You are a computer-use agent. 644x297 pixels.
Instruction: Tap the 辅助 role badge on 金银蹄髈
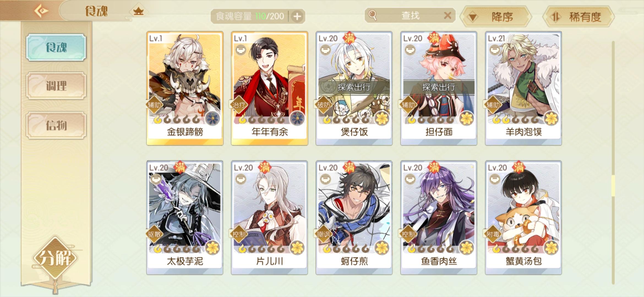(x=154, y=105)
